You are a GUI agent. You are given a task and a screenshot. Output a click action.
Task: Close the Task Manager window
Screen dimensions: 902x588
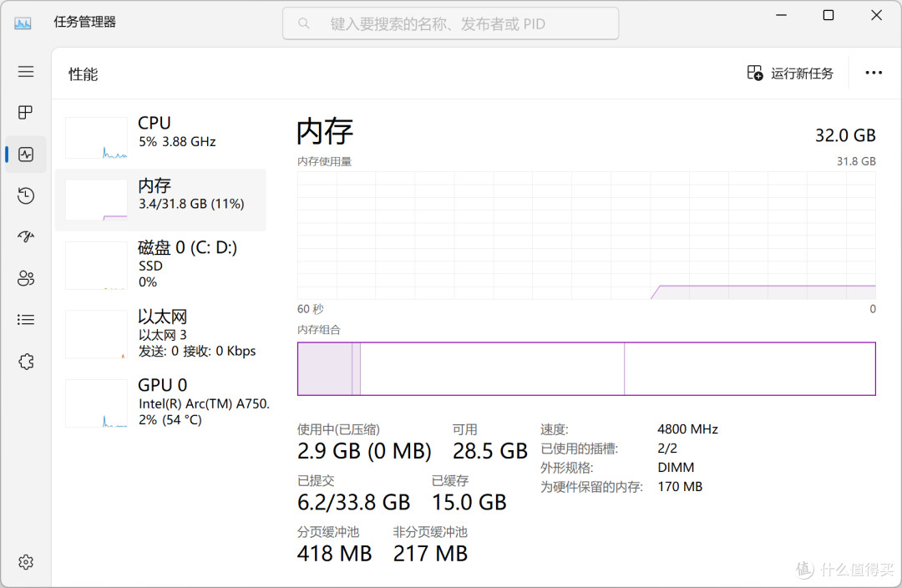876,16
